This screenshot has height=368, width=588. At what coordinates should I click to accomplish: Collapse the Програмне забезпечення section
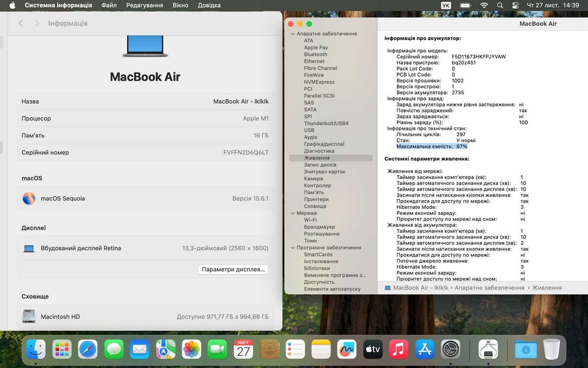coord(292,248)
